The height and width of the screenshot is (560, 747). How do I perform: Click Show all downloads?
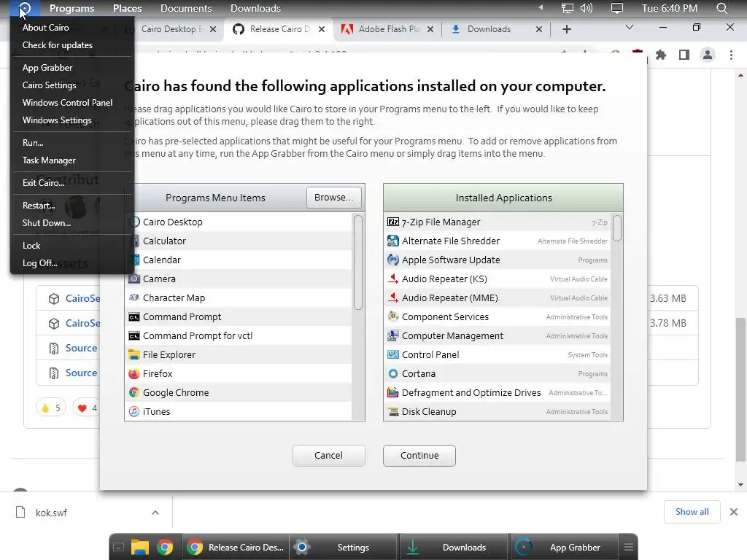tap(692, 512)
